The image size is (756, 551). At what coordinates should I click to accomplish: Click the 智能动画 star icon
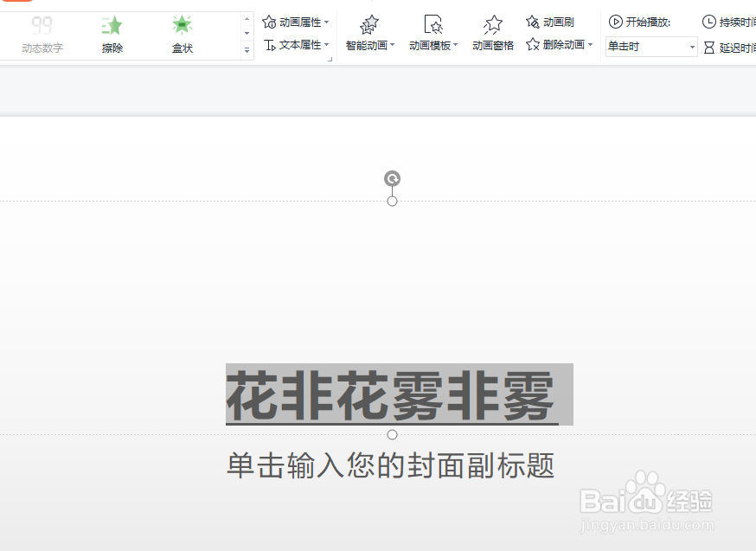coord(369,24)
